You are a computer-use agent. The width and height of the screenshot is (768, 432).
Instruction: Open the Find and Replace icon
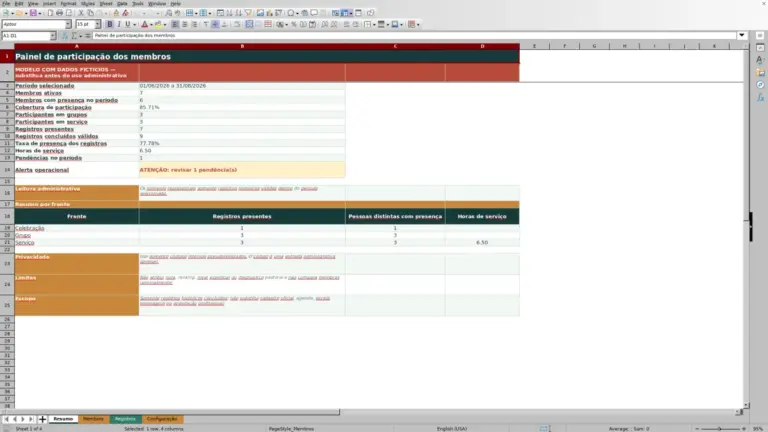pyautogui.click(x=168, y=13)
